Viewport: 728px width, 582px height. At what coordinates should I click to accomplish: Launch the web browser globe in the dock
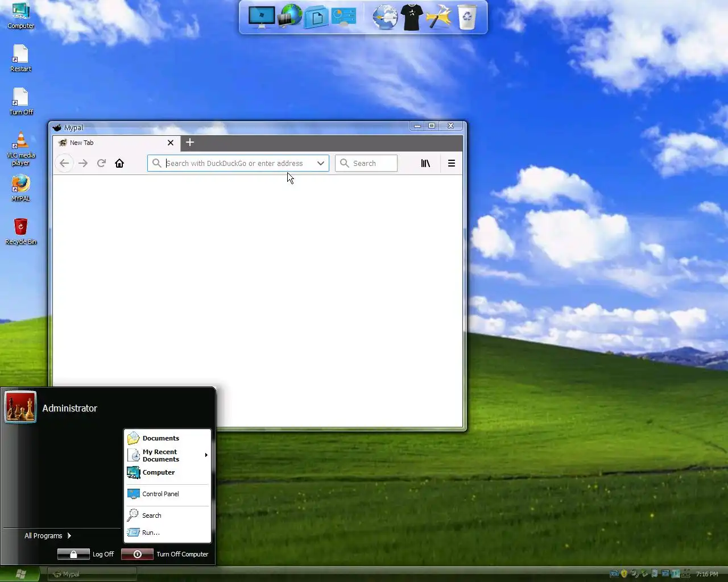coord(385,17)
